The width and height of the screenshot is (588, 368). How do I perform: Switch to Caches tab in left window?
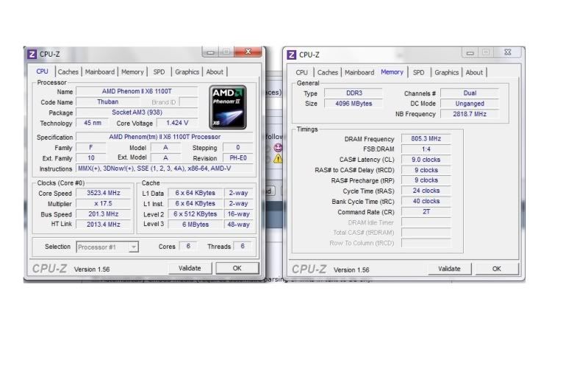(x=68, y=71)
